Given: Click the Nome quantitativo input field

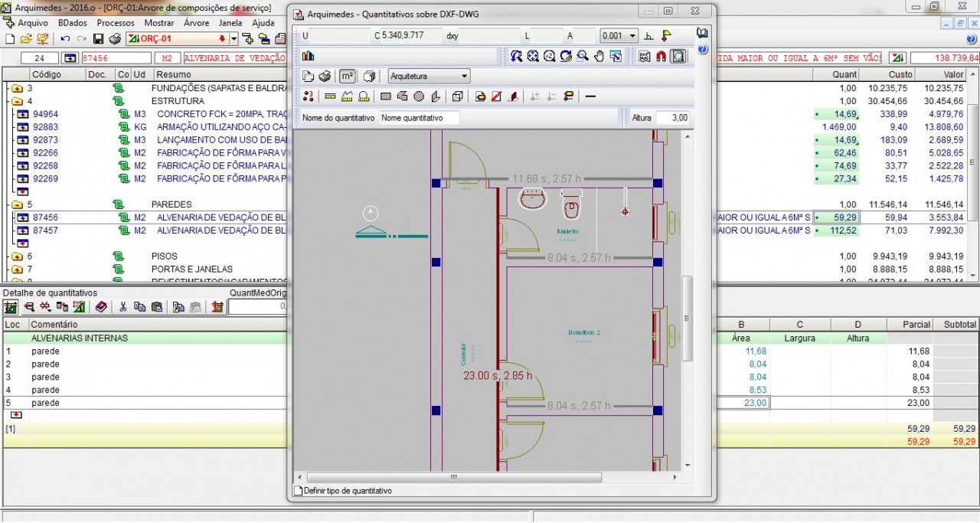Looking at the screenshot, I should (x=420, y=118).
